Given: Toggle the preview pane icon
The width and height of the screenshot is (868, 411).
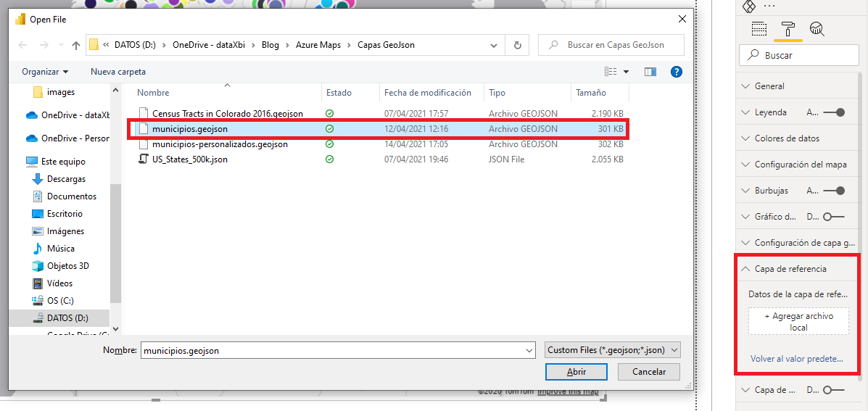Looking at the screenshot, I should point(650,71).
